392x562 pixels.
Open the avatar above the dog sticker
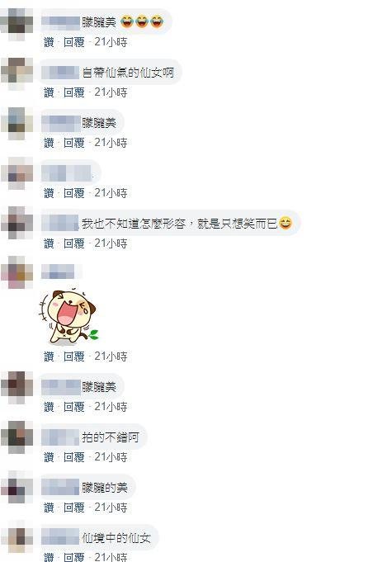(x=17, y=272)
